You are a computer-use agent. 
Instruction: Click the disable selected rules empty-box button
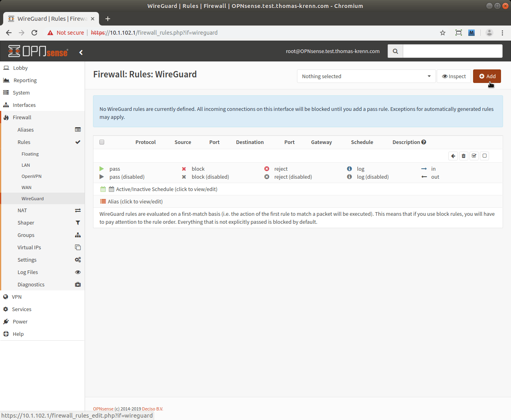(485, 156)
